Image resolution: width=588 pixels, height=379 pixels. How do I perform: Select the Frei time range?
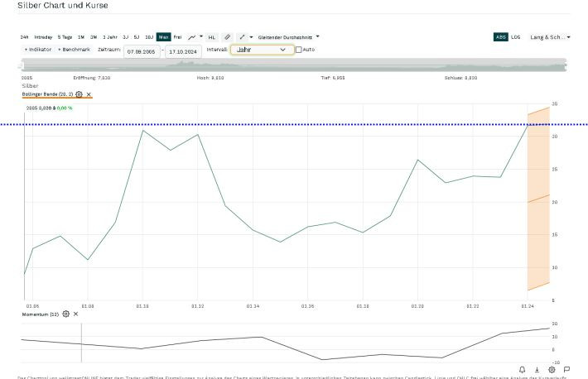(177, 37)
